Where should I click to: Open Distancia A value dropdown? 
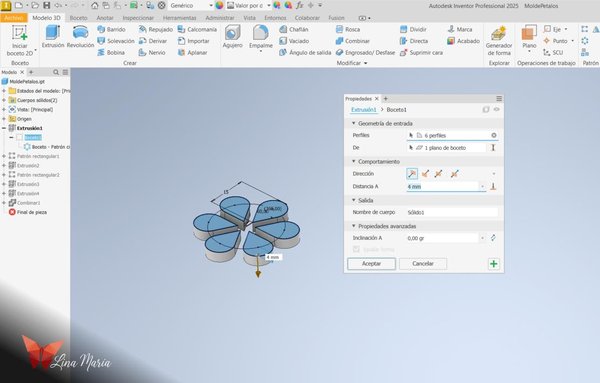click(483, 186)
